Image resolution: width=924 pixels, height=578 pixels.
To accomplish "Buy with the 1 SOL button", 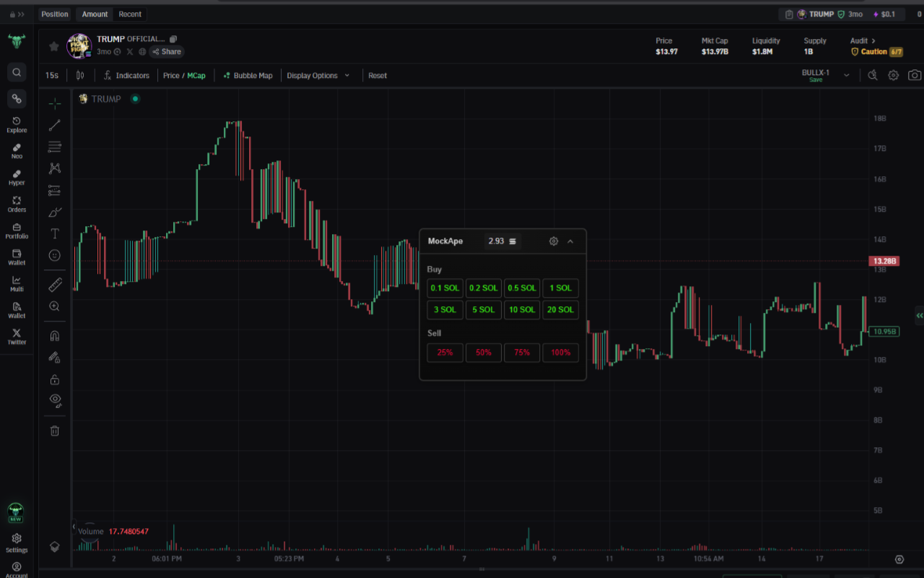I will coord(560,288).
